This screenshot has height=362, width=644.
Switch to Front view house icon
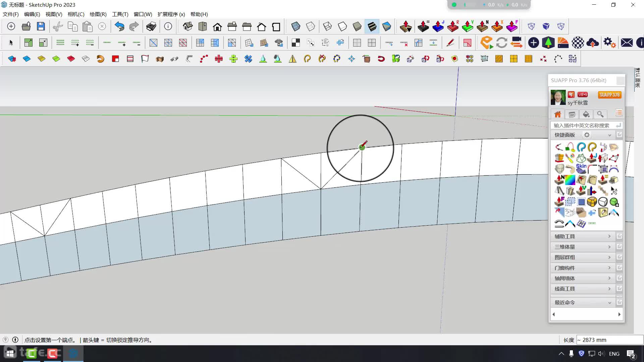[217, 26]
